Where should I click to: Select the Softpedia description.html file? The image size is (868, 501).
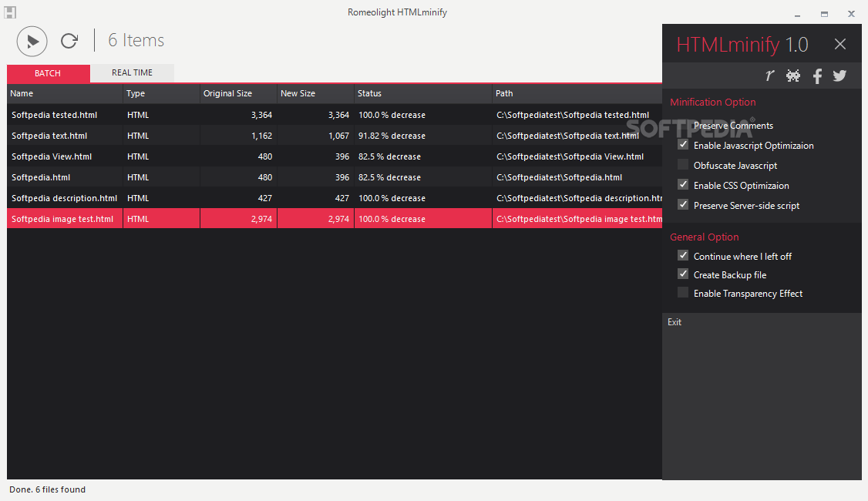tap(64, 198)
